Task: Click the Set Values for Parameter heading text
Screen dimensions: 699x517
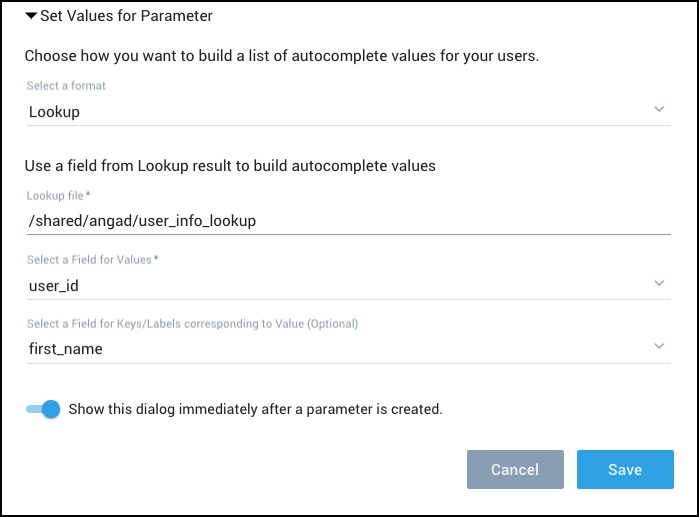Action: 126,16
